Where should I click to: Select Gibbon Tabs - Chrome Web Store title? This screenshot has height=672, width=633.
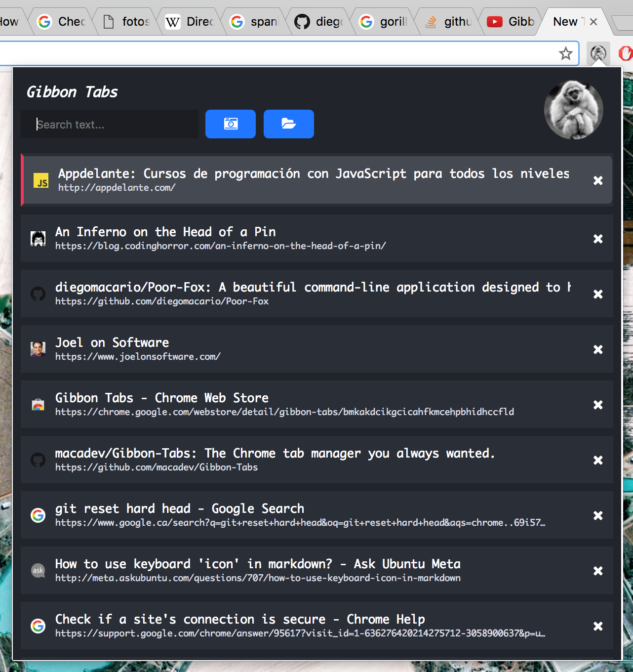(162, 398)
